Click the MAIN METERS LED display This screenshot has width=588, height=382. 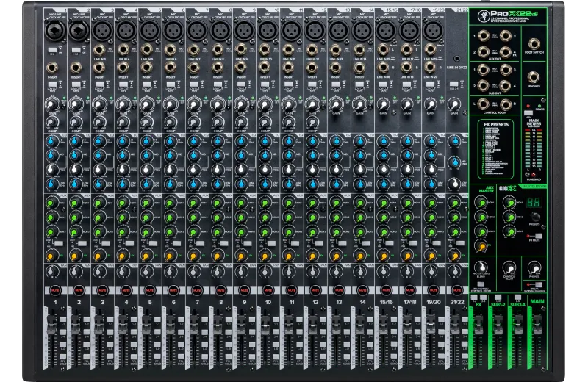pyautogui.click(x=534, y=150)
